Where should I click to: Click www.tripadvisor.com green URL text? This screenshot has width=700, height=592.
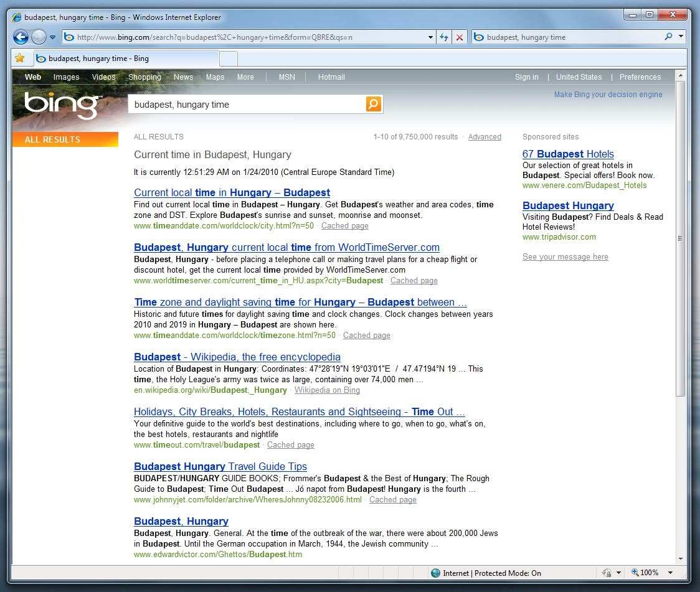(559, 237)
